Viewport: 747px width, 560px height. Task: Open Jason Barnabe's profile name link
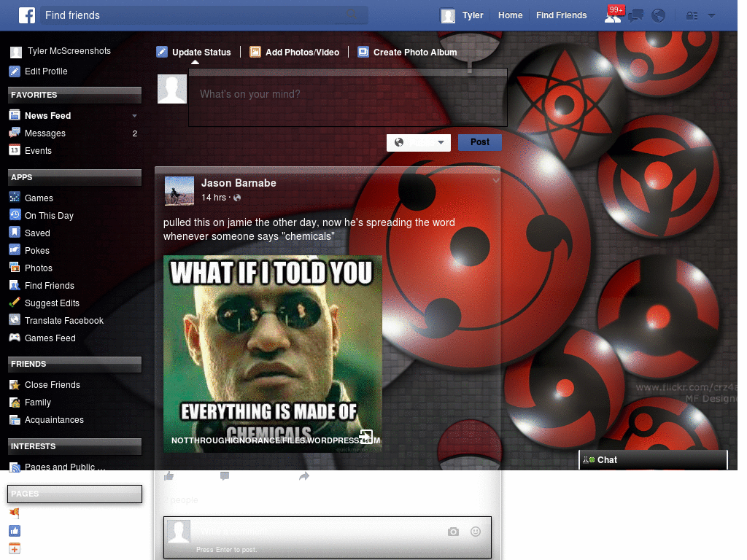click(239, 183)
